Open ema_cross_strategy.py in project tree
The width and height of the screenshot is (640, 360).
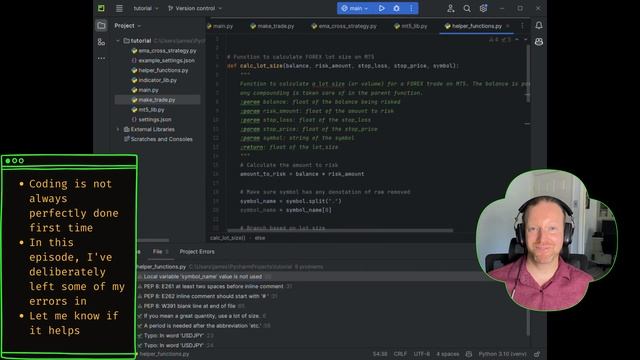point(164,51)
